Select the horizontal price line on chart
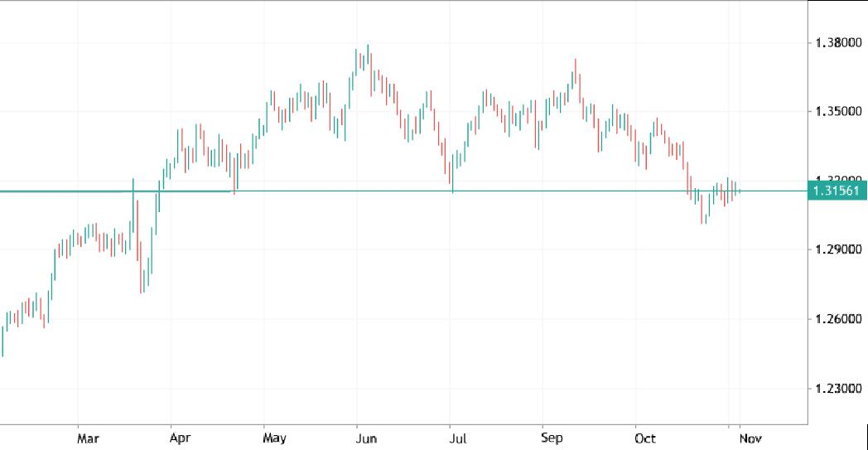Image resolution: width=868 pixels, height=450 pixels. click(x=497, y=191)
